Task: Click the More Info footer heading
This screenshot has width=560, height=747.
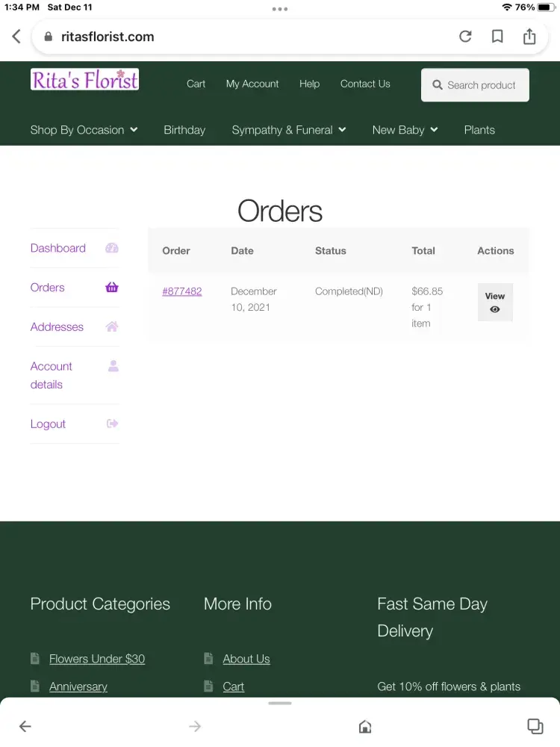Action: coord(237,604)
